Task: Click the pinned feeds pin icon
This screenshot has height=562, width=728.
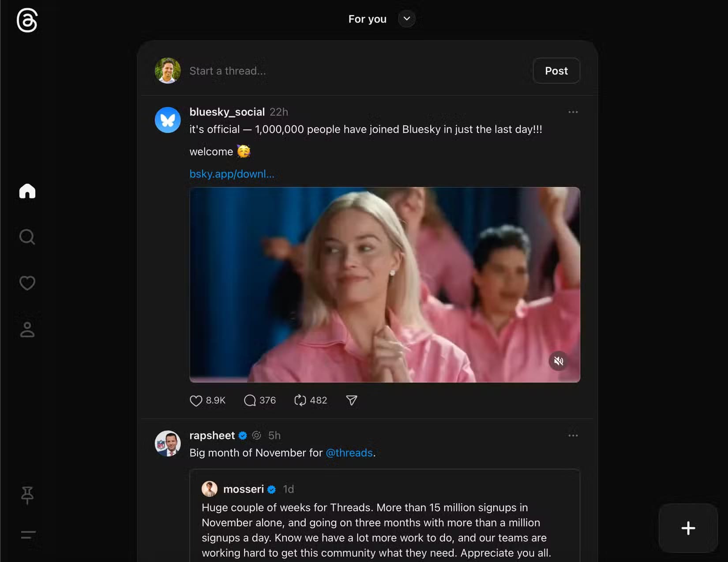Action: pyautogui.click(x=27, y=495)
